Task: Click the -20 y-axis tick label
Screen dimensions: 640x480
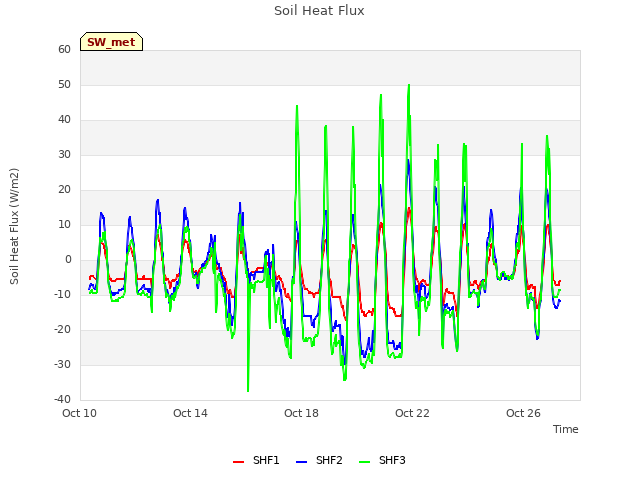Action: pyautogui.click(x=63, y=329)
